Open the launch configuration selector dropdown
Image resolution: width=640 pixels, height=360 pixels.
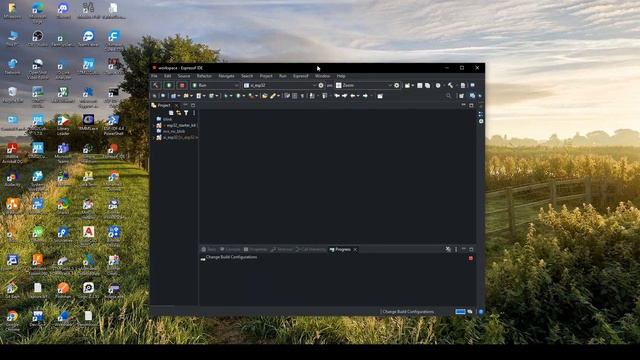(x=280, y=85)
